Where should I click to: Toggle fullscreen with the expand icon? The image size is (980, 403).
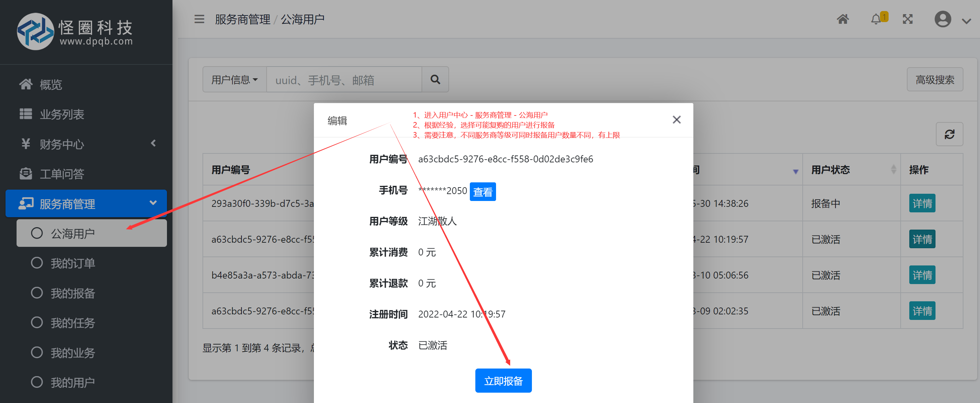tap(907, 19)
